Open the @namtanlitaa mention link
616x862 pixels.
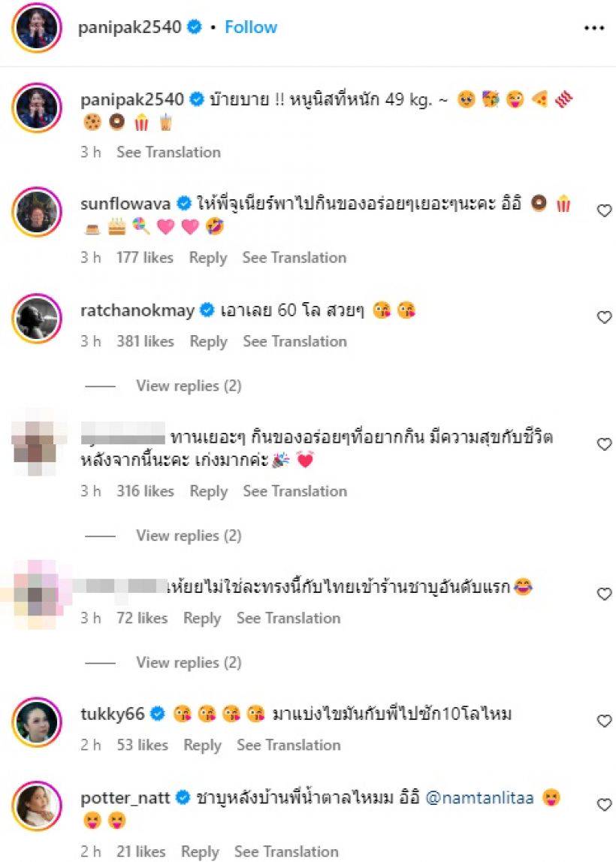[480, 797]
